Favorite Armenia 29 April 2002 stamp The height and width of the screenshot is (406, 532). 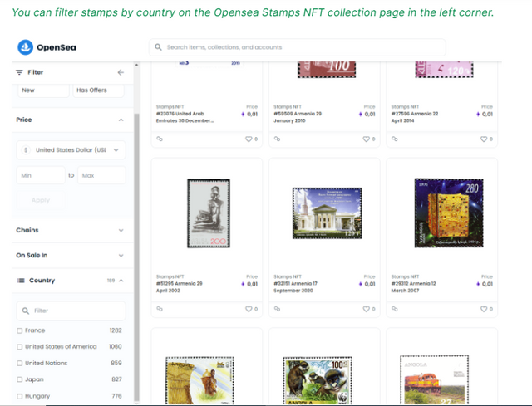click(249, 309)
